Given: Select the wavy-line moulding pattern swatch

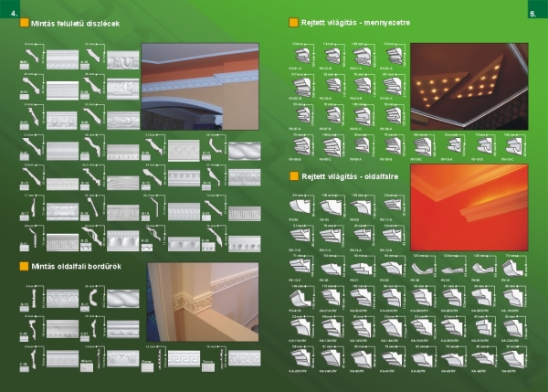Looking at the screenshot, I should point(123,184).
